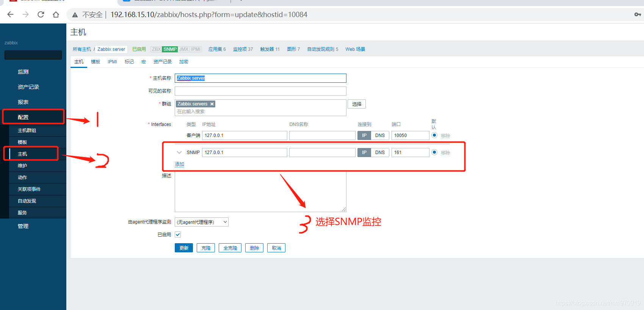This screenshot has height=310, width=644.
Task: Focus the 可见的名称 visible name field
Action: [x=260, y=91]
